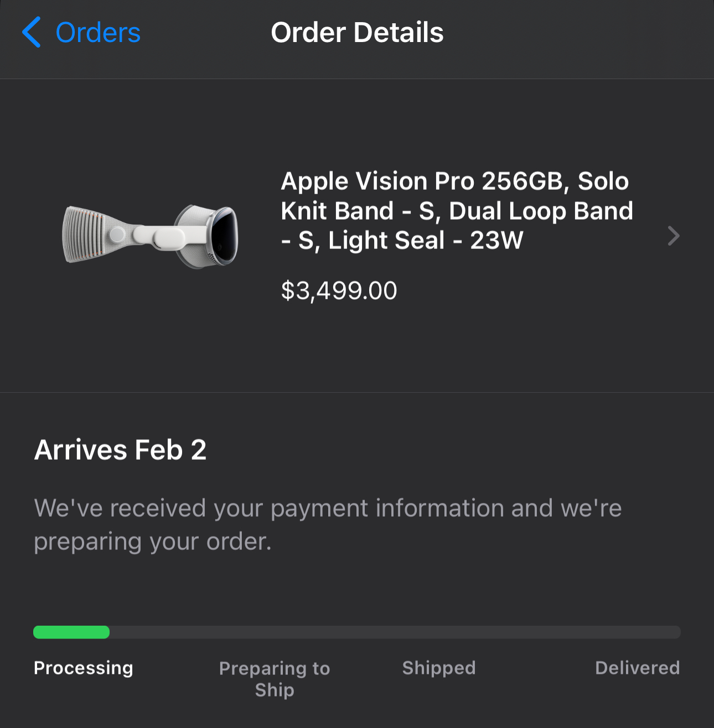Open the Vision Pro headset thumbnail
This screenshot has height=728, width=714.
[x=150, y=236]
